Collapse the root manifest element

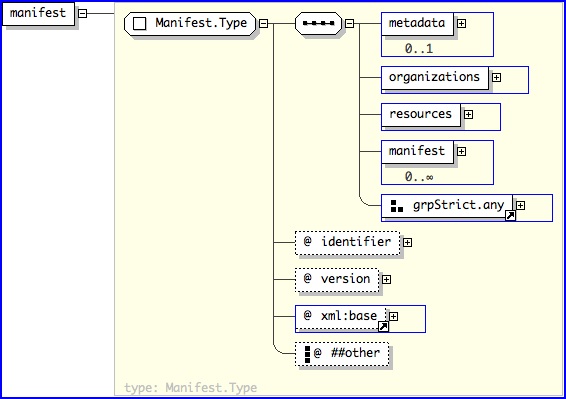point(83,13)
